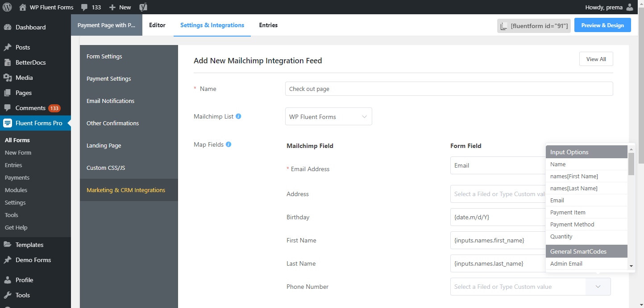Expand the Phone Number field dropdown arrow
644x308 pixels.
click(598, 287)
